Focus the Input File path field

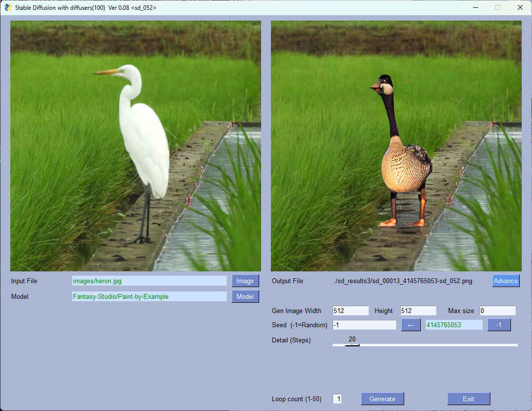[149, 281]
